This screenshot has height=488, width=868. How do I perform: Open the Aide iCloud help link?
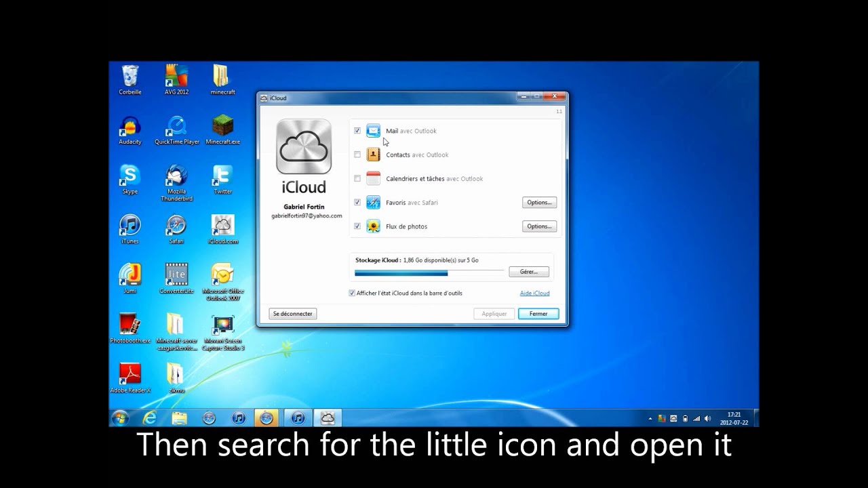[x=534, y=293]
